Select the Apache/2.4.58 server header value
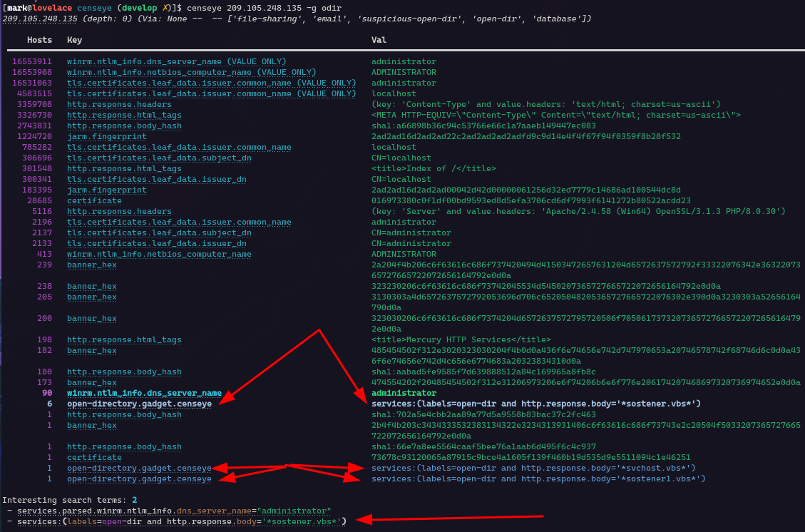 tap(578, 211)
